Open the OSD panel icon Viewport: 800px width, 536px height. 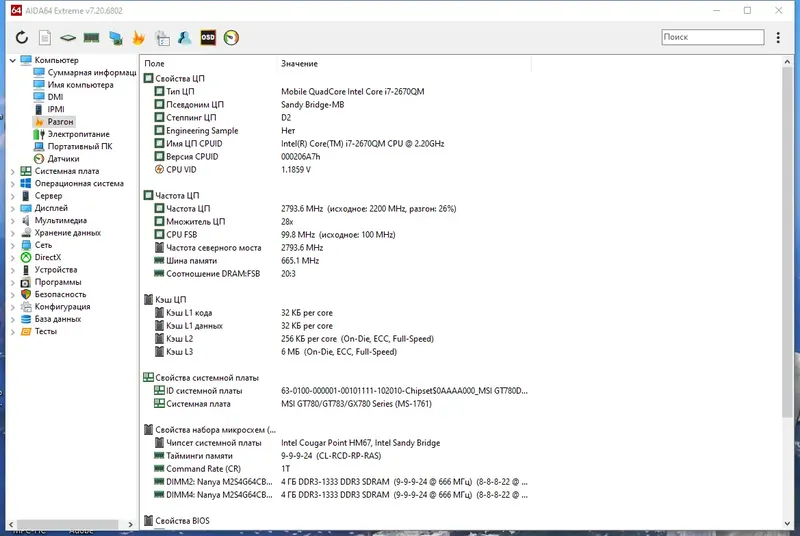(x=208, y=37)
